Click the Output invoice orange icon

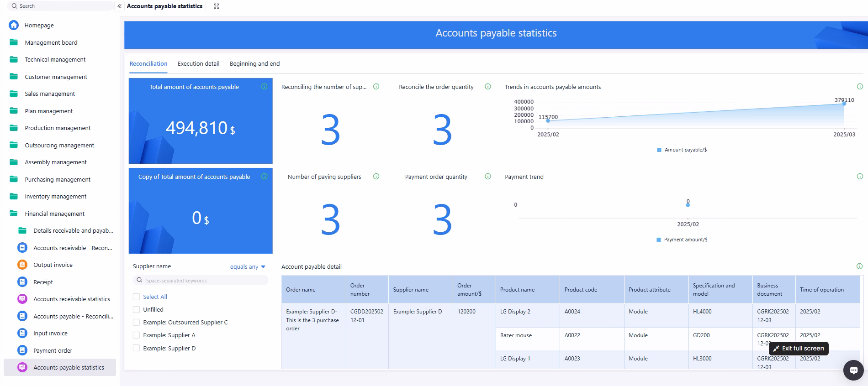22,265
